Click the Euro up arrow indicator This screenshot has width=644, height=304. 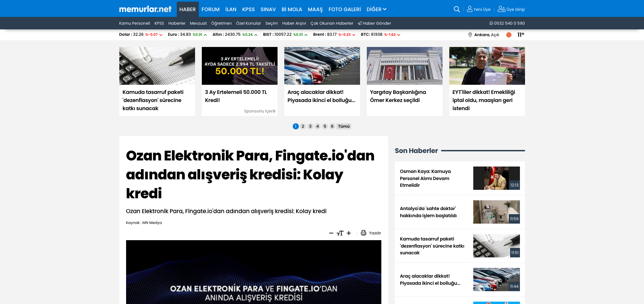(205, 35)
